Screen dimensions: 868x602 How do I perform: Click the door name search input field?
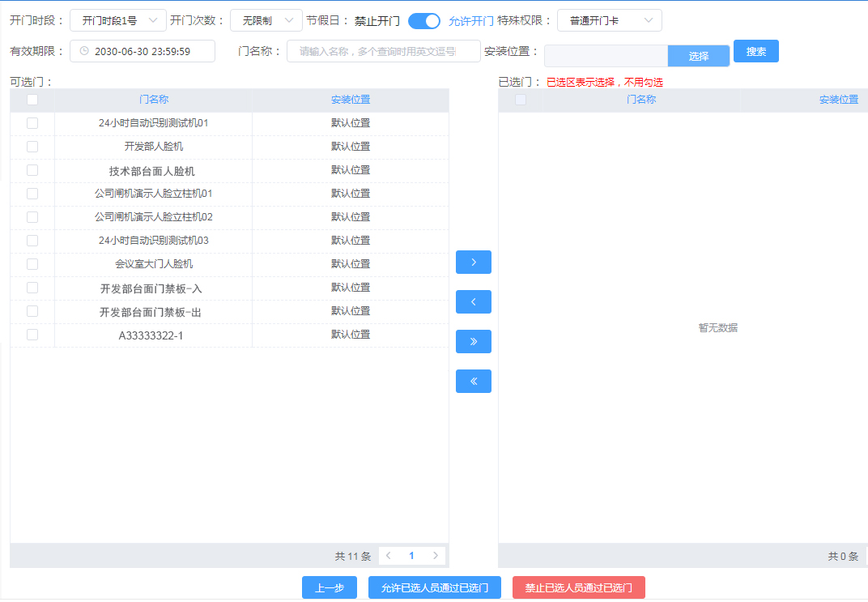(x=384, y=51)
